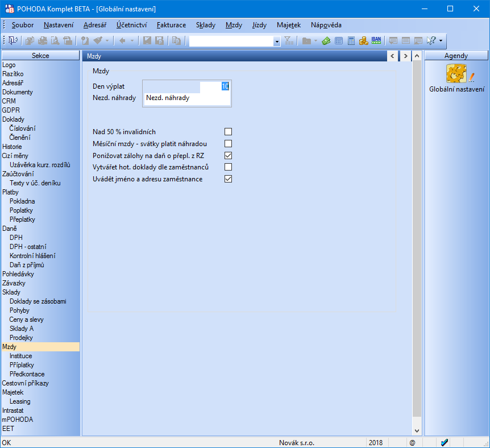The image size is (490, 448).
Task: Uncheck Uvádět jméno a adresu zaměstnance
Action: pos(228,179)
